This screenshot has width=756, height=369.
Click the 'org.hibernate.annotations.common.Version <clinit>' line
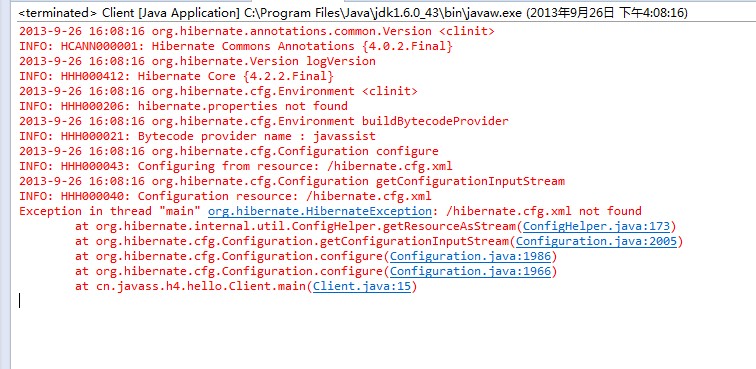tap(256, 31)
